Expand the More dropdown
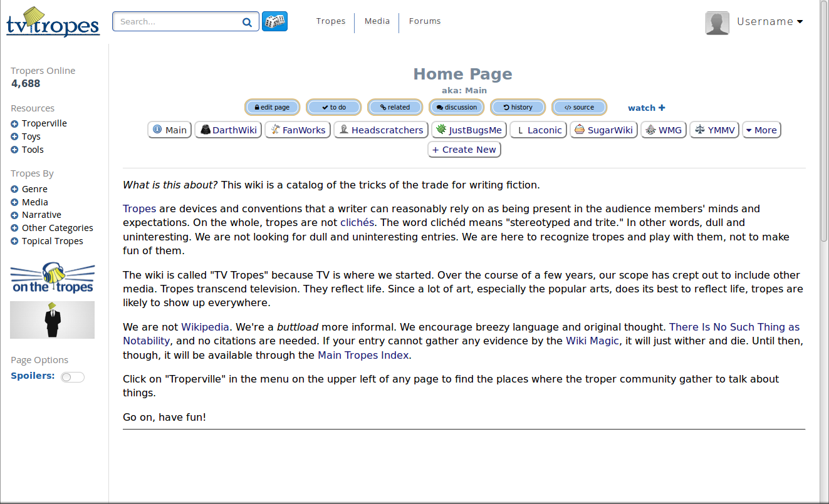The image size is (829, 504). 761,130
